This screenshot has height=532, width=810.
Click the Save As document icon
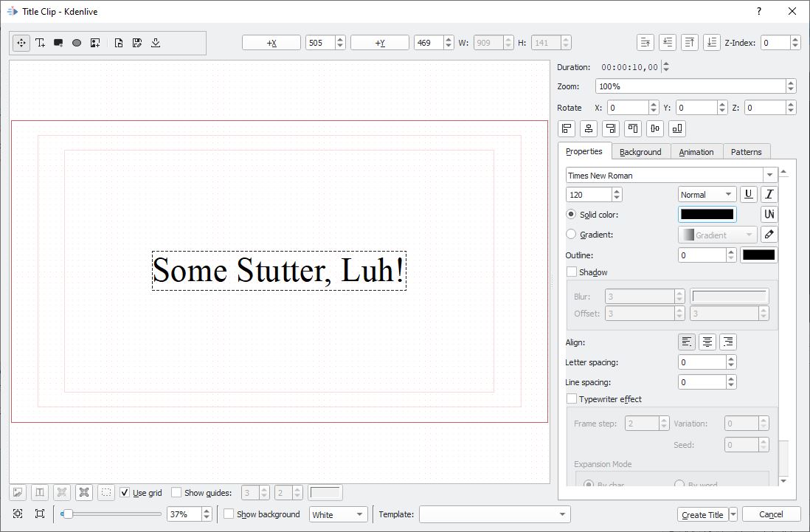tap(137, 43)
